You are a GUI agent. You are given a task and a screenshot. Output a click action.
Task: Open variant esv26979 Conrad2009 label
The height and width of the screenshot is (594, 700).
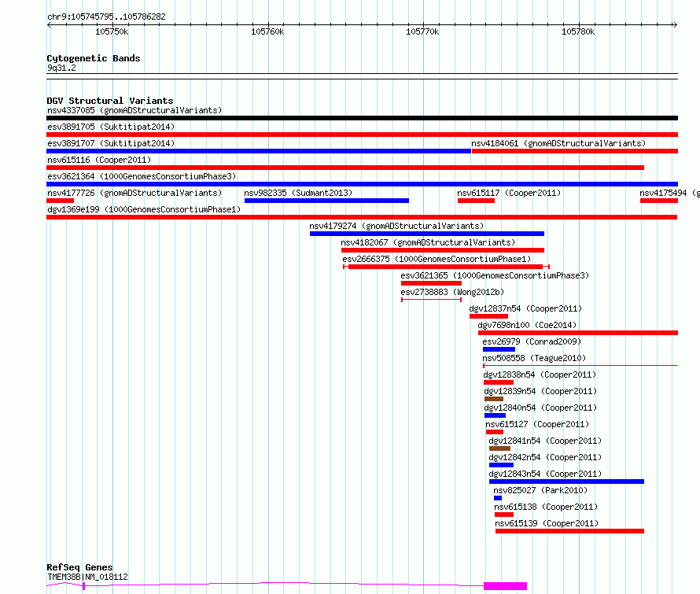click(x=532, y=341)
